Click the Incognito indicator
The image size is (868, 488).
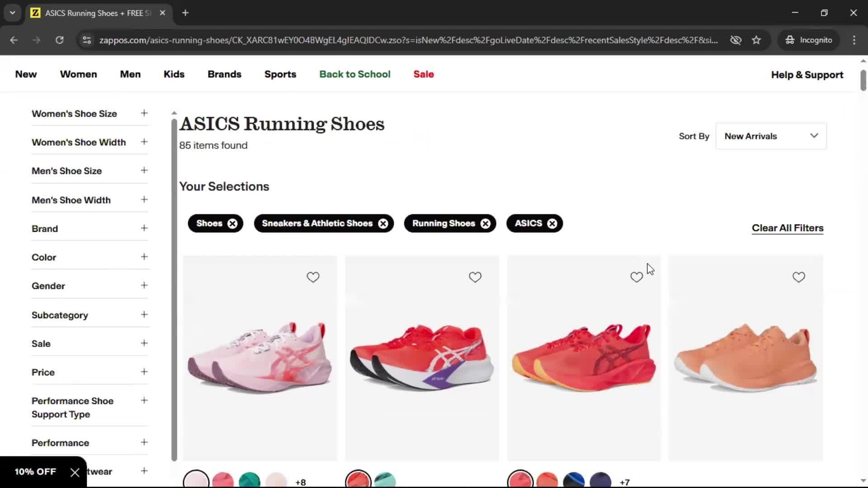pyautogui.click(x=809, y=40)
